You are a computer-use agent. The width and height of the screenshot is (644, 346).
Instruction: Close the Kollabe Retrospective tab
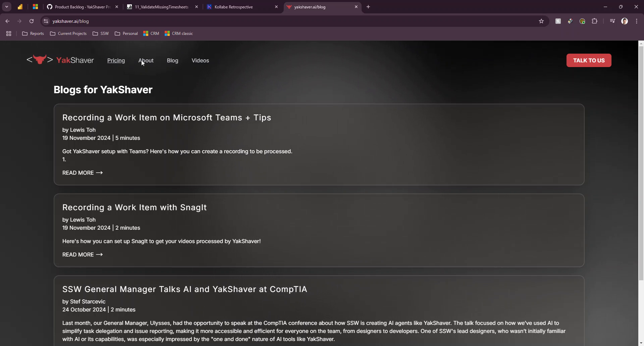(276, 7)
